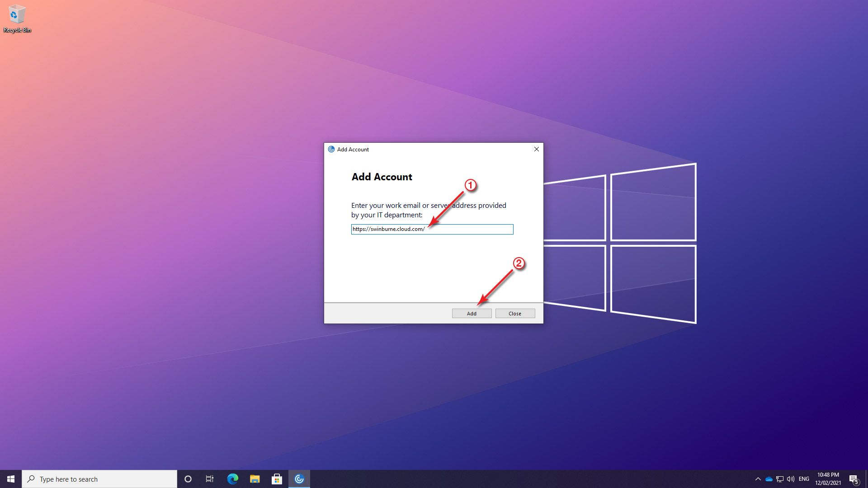Switch the ENG input language indicator
Image resolution: width=868 pixels, height=488 pixels.
pyautogui.click(x=804, y=479)
